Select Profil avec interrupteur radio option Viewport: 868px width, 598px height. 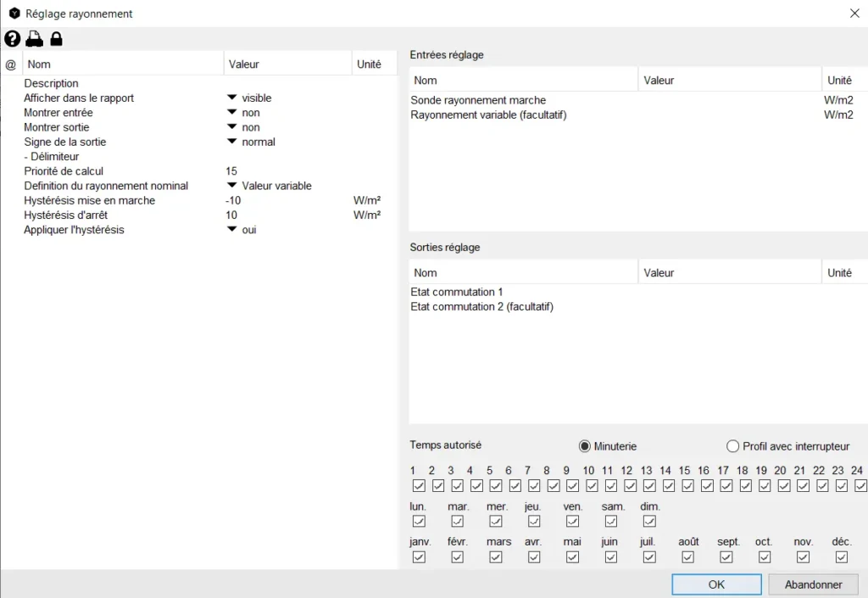click(x=732, y=446)
